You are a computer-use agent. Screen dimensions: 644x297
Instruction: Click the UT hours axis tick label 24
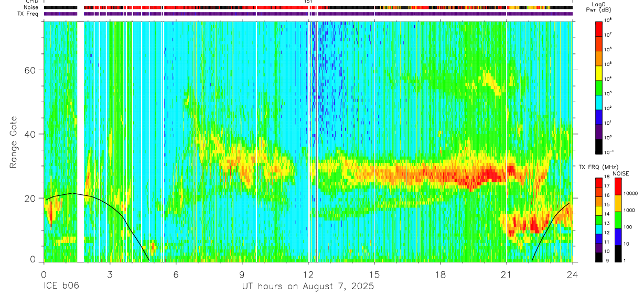pyautogui.click(x=572, y=274)
